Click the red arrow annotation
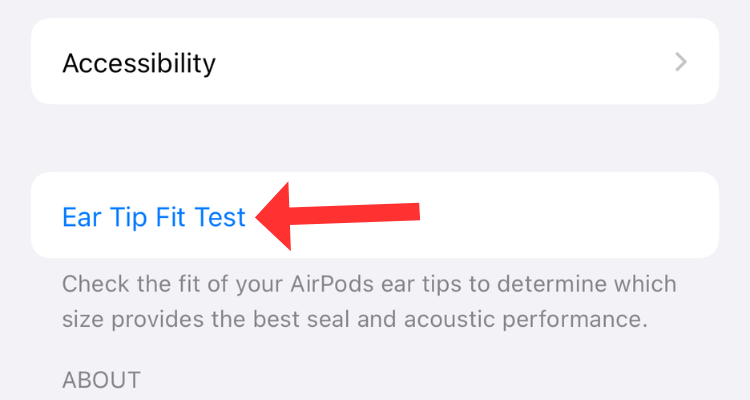 [x=340, y=216]
